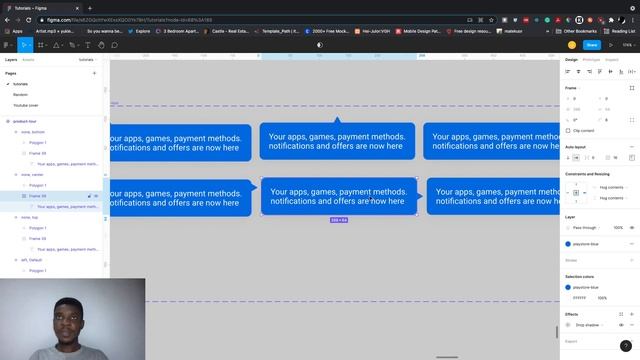The width and height of the screenshot is (640, 360).
Task: Open independent corner radius icon
Action: (x=632, y=120)
